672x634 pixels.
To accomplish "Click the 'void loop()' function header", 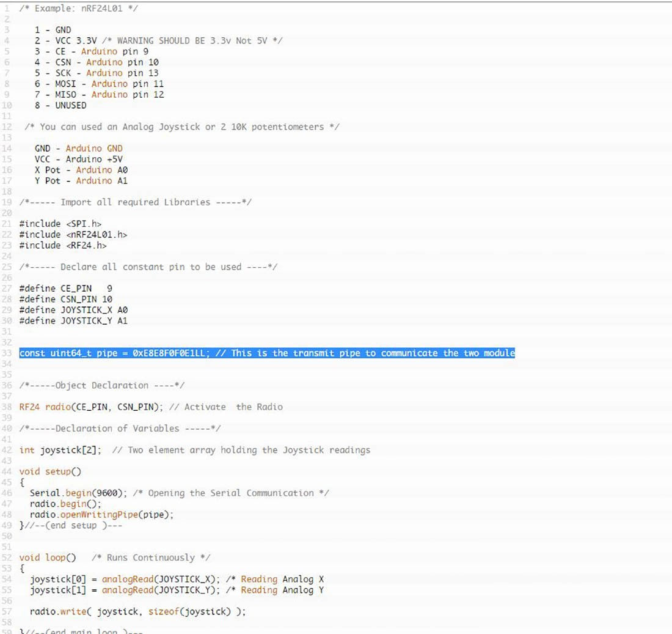I will (x=48, y=558).
